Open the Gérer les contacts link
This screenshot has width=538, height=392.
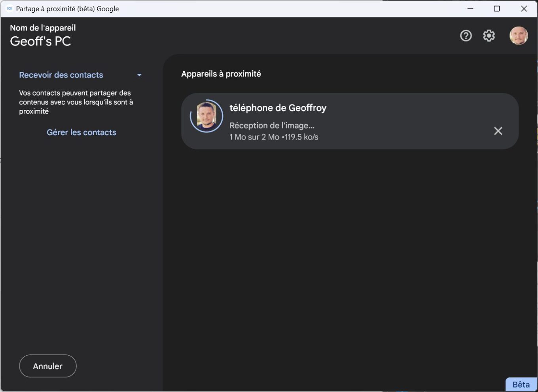point(81,132)
